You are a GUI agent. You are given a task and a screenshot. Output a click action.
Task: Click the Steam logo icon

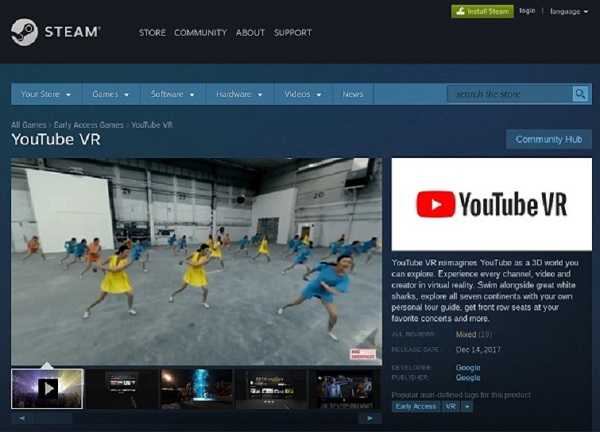coord(25,33)
